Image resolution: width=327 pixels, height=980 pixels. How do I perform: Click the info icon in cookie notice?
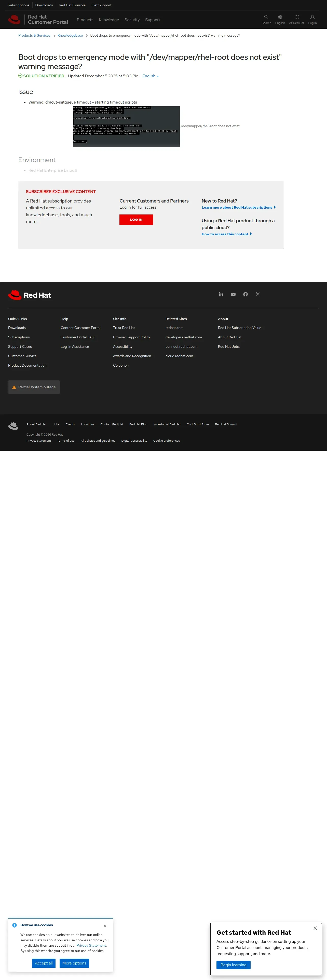pyautogui.click(x=15, y=925)
